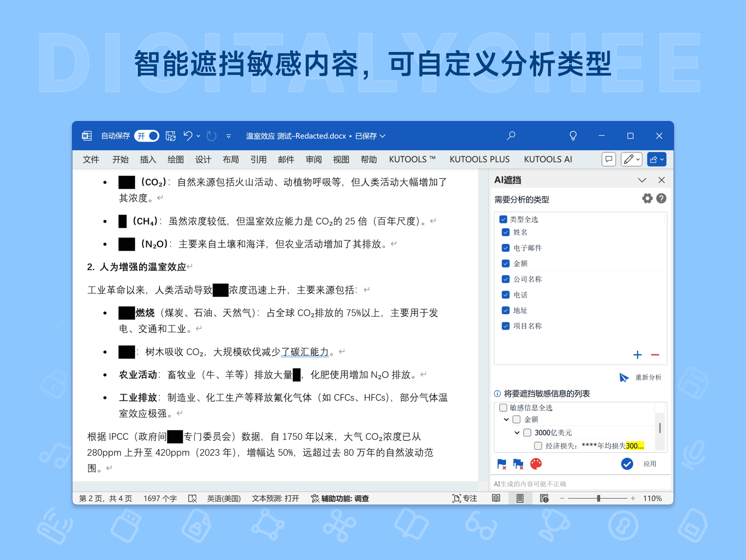Click the blue checkmark apply icon
The height and width of the screenshot is (560, 746).
(627, 464)
